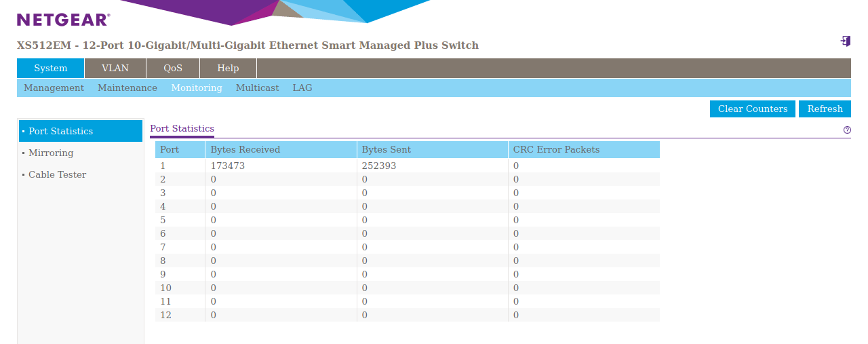Select the Management submenu
Image resolution: width=868 pixels, height=344 pixels.
point(54,88)
